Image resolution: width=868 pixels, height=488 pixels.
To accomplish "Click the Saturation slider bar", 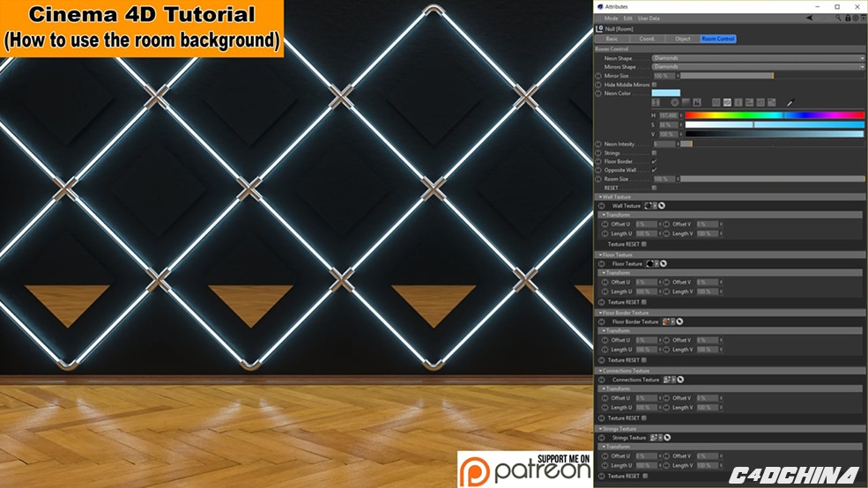I will click(x=775, y=125).
